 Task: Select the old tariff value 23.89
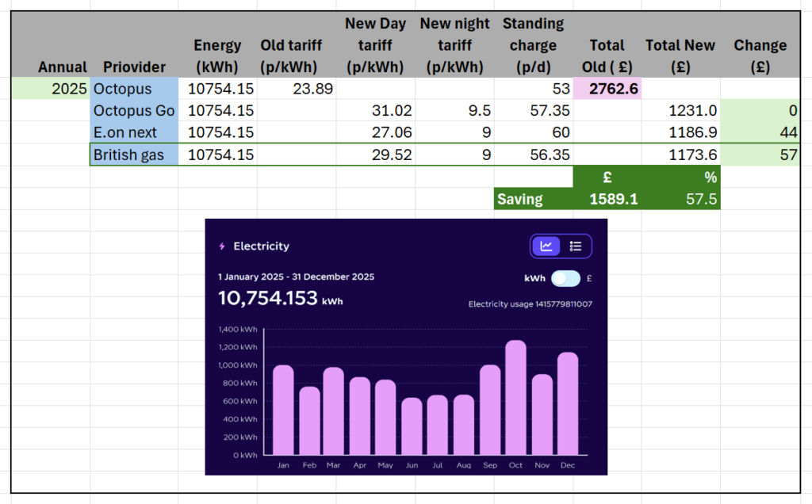coord(297,89)
